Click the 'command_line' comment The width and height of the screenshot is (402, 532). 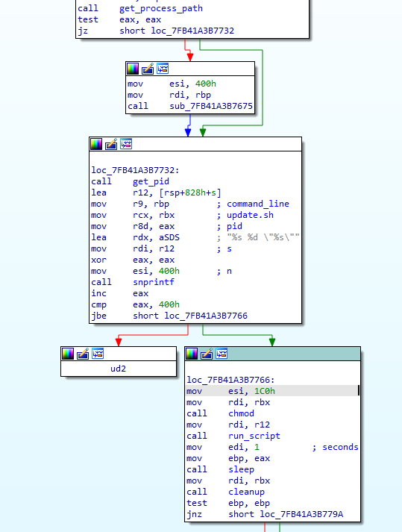pyautogui.click(x=258, y=204)
